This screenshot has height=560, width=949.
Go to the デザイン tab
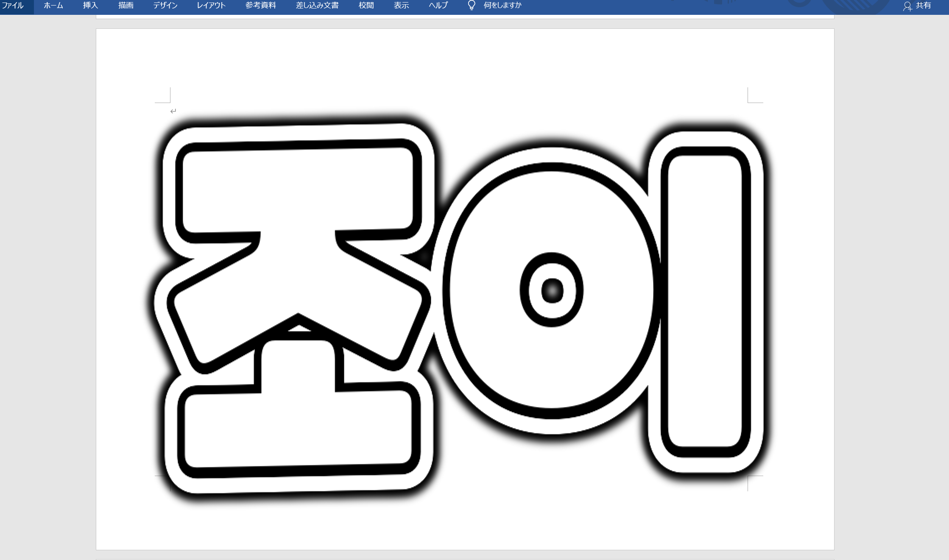165,6
